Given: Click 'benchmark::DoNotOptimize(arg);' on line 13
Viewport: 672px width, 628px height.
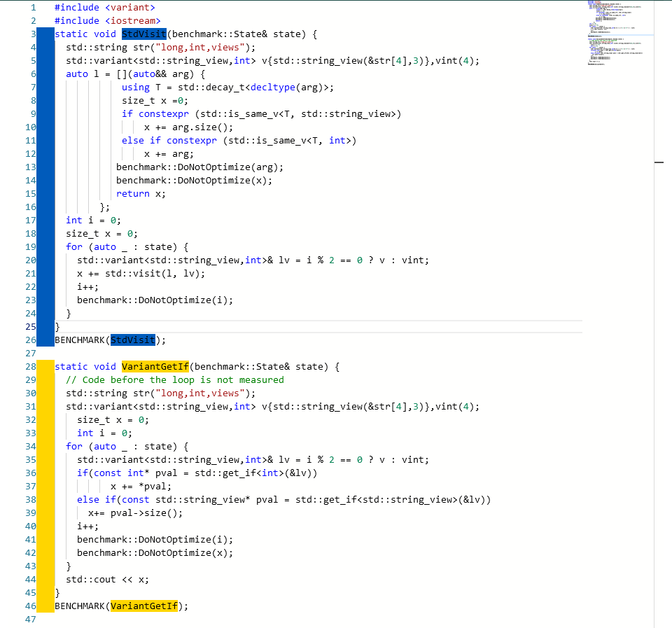Looking at the screenshot, I should pos(199,167).
